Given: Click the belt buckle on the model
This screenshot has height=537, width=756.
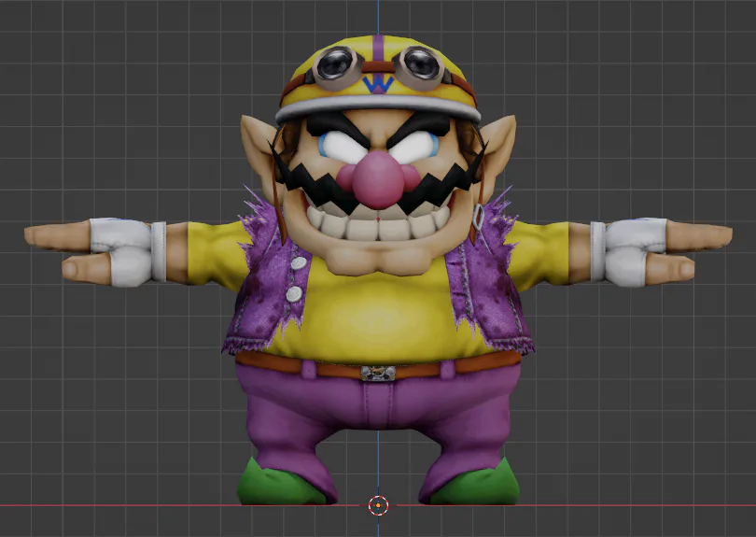Looking at the screenshot, I should (x=379, y=373).
